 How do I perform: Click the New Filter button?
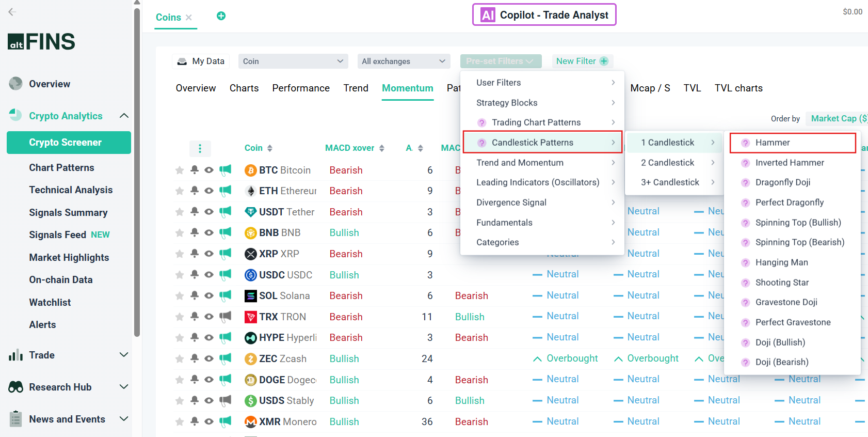582,61
